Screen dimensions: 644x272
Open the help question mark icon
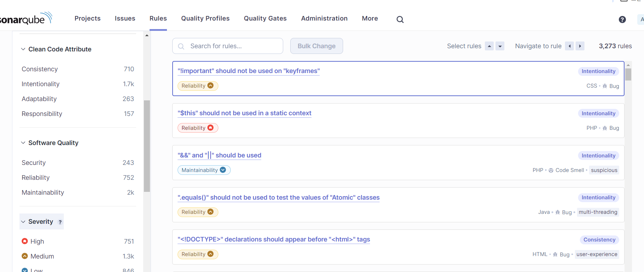(x=622, y=20)
